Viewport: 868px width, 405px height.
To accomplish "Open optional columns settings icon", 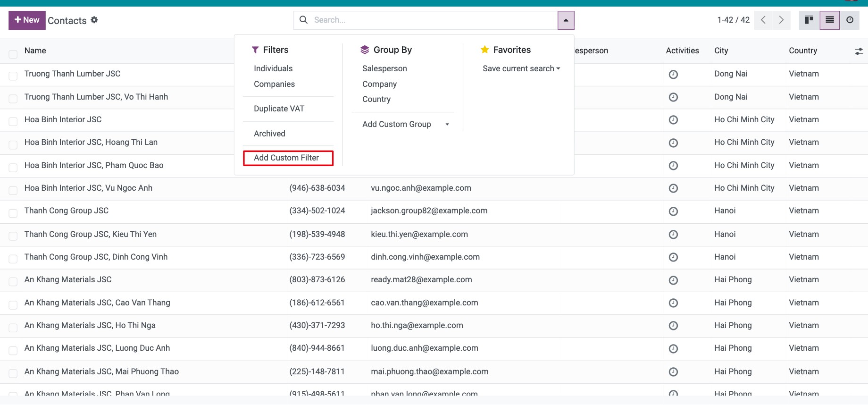I will 859,51.
